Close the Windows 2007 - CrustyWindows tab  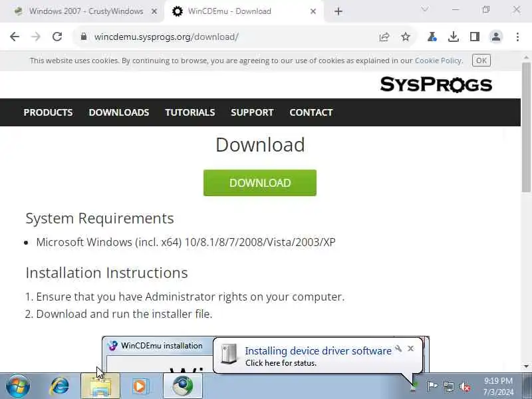pos(154,11)
